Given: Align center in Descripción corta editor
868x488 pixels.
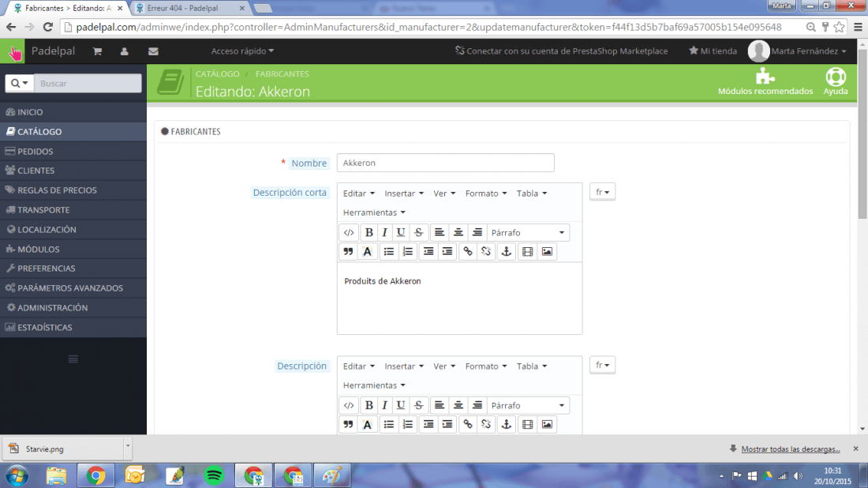Looking at the screenshot, I should (458, 233).
